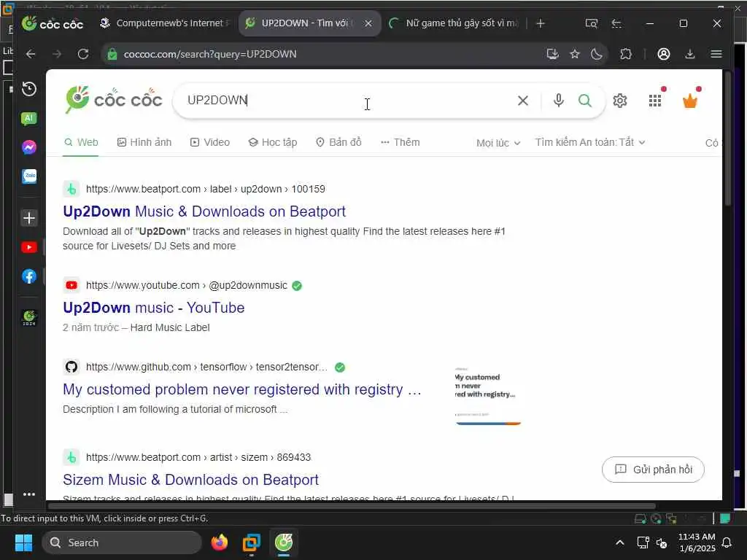Switch to the Computernewb's Internet tab

[x=164, y=23]
